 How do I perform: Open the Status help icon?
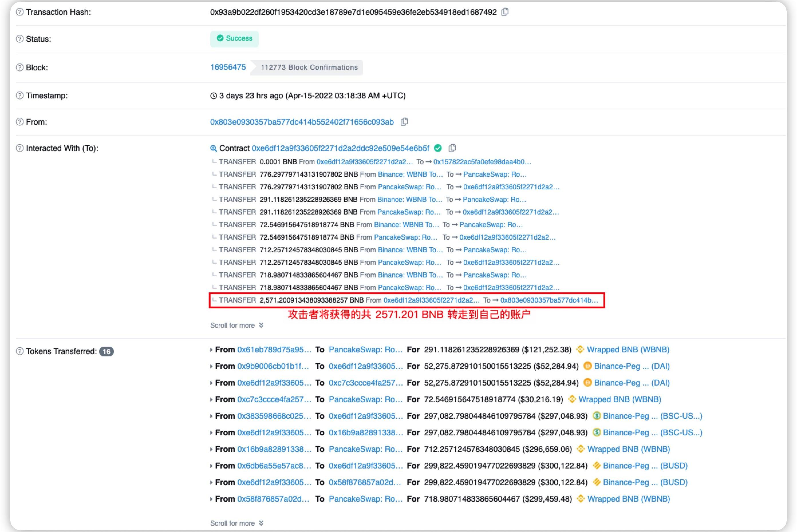[x=20, y=39]
